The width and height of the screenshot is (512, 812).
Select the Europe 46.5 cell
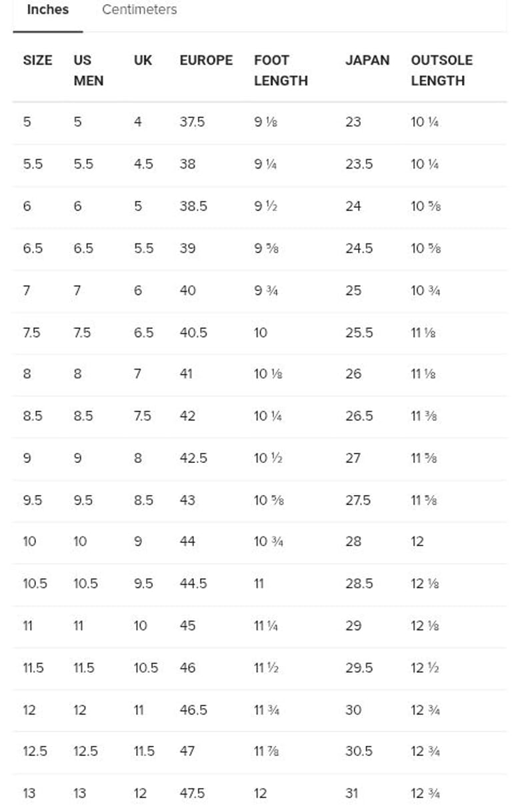pos(193,709)
